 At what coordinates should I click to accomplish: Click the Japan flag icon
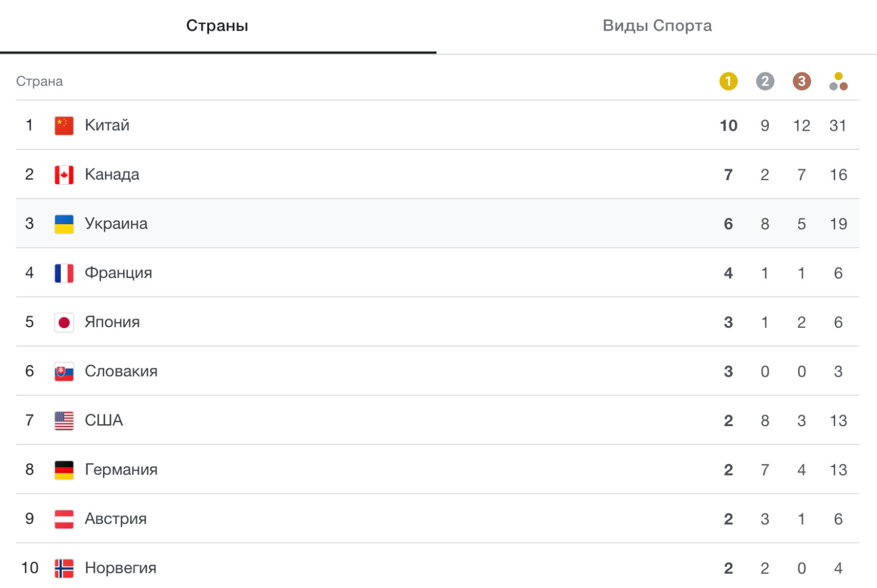(x=64, y=322)
